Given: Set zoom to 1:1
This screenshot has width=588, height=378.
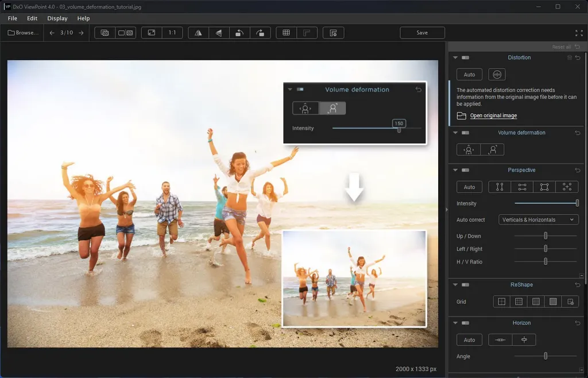Looking at the screenshot, I should [172, 33].
